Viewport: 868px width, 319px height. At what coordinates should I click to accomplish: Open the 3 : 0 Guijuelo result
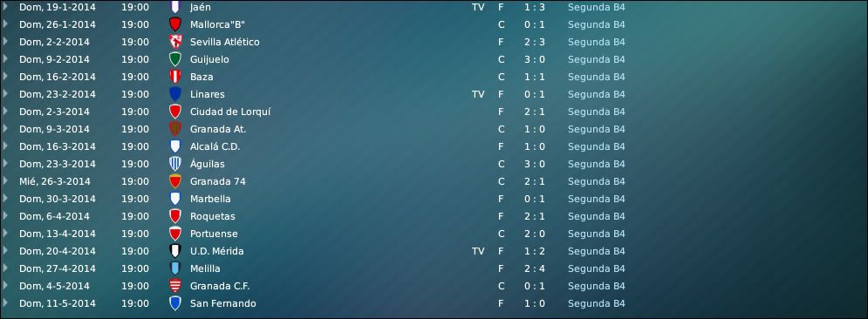(x=534, y=59)
